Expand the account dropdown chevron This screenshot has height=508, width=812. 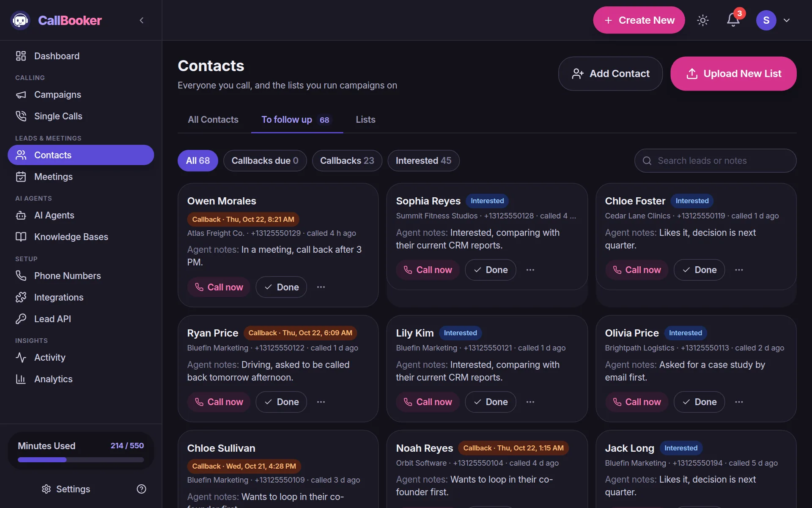[x=787, y=20]
